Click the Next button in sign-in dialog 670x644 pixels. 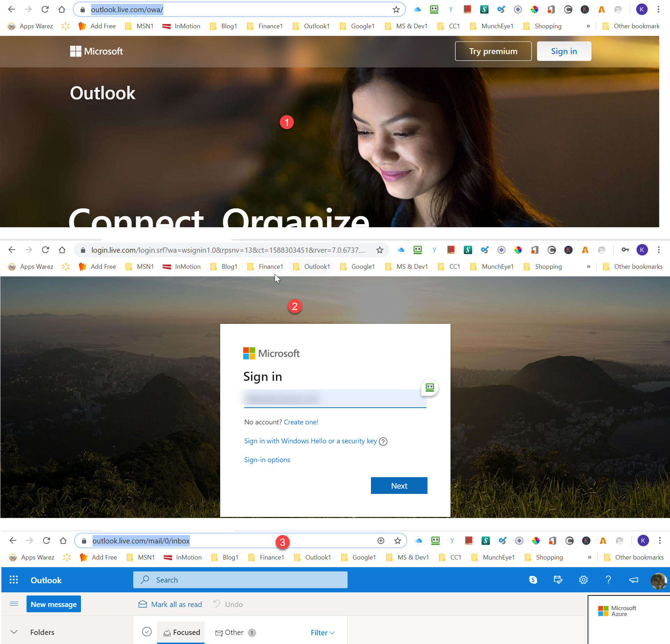tap(399, 486)
